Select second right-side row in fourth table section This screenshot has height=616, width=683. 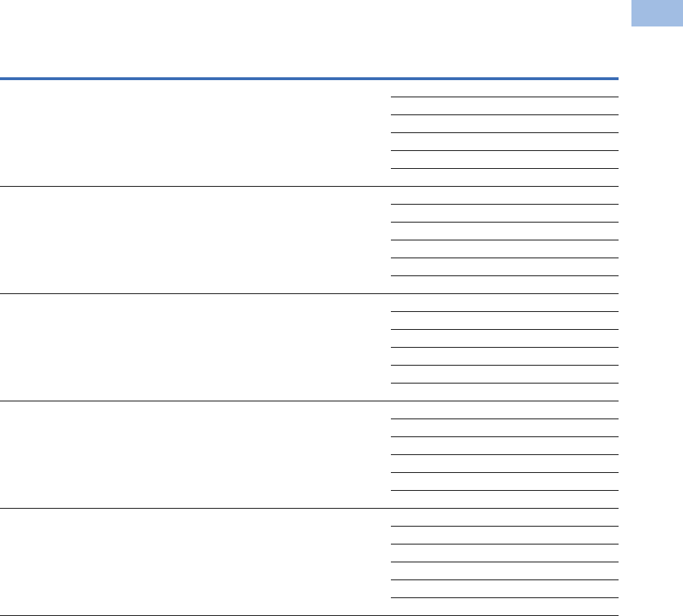click(x=504, y=428)
